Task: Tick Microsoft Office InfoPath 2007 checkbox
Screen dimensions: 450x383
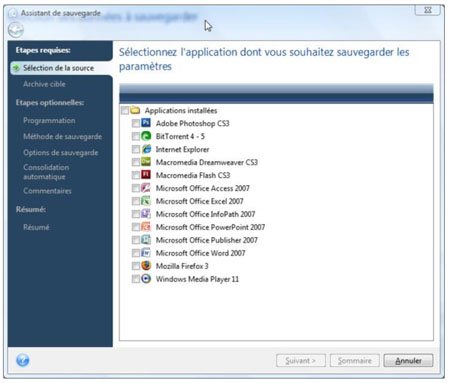Action: click(x=136, y=214)
